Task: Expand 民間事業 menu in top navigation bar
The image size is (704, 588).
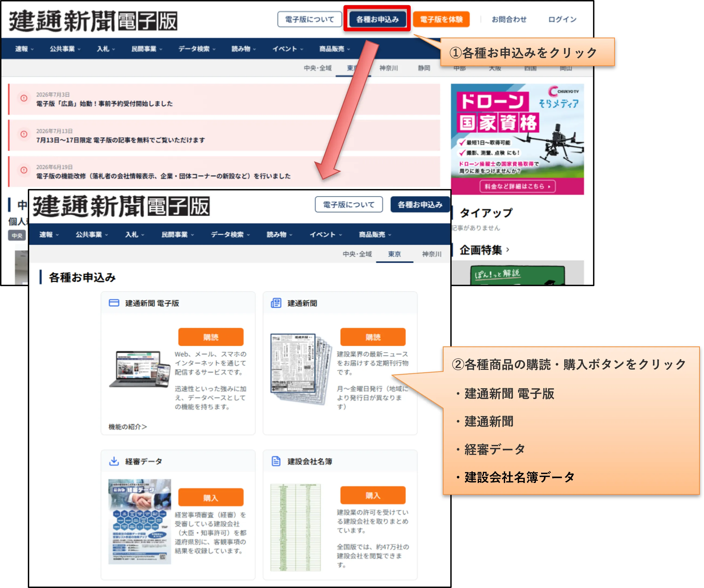Action: tap(147, 49)
